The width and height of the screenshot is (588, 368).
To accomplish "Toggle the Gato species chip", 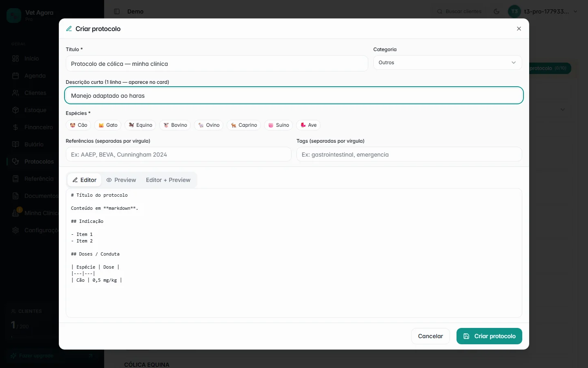I will point(108,125).
